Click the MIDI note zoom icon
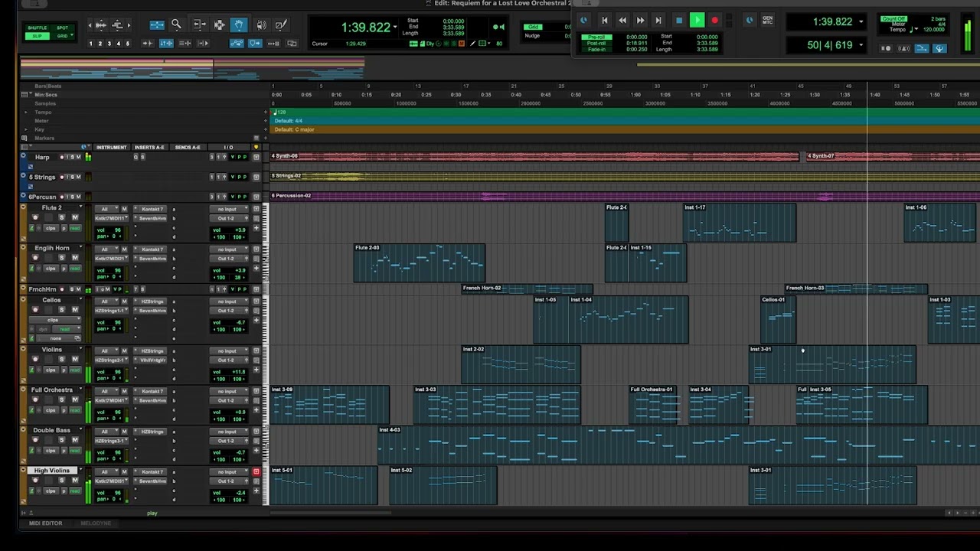 [x=117, y=25]
